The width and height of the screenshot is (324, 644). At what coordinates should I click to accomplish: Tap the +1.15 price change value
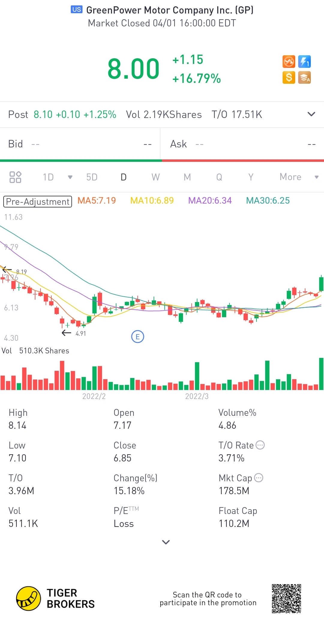coord(188,60)
